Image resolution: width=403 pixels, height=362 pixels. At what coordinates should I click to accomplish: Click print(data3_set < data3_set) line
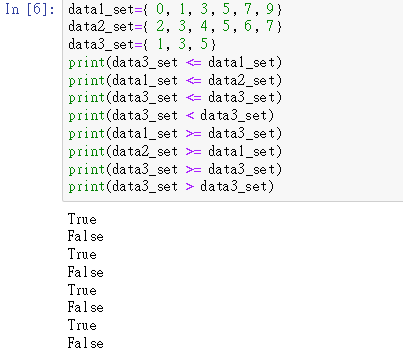click(171, 116)
